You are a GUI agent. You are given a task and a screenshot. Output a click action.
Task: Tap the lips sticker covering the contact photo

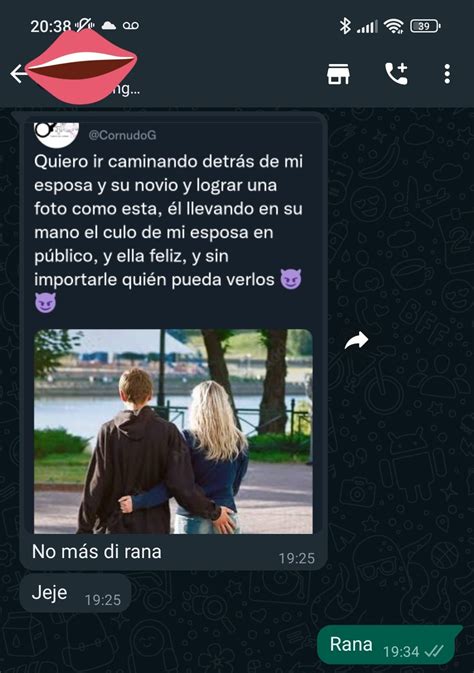tap(81, 67)
